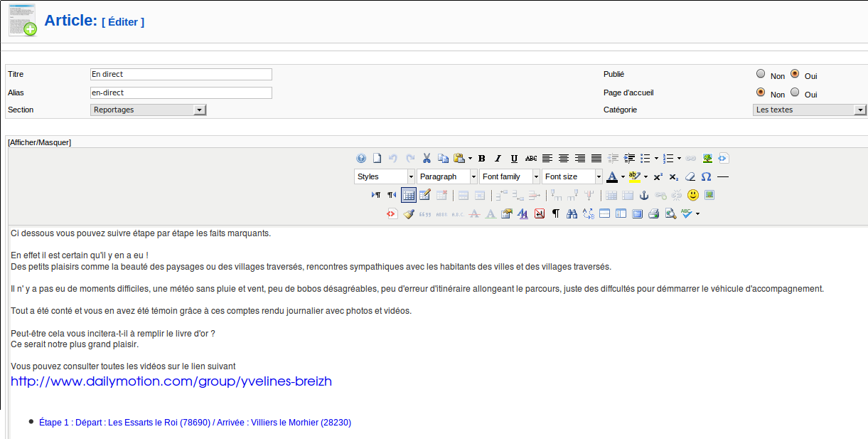Click the Afficher/Masquer toggle link

(39, 142)
